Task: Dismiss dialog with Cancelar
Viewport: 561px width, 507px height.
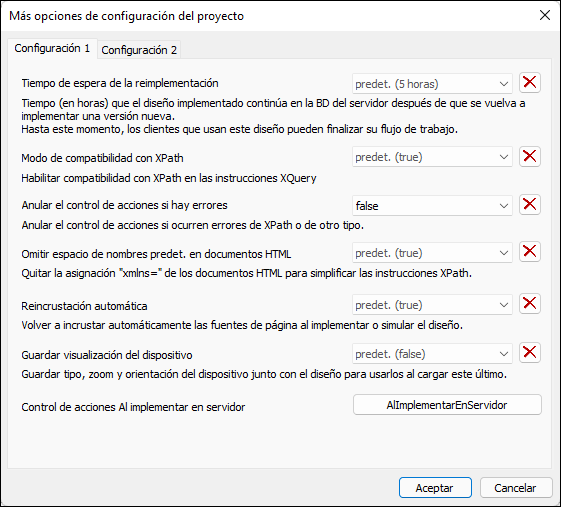Action: coord(516,488)
